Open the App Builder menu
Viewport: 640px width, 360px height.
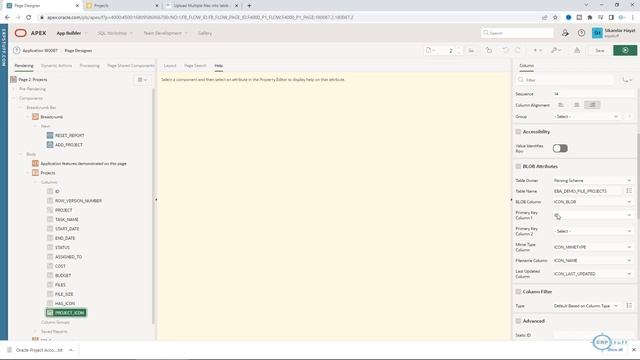pos(71,33)
